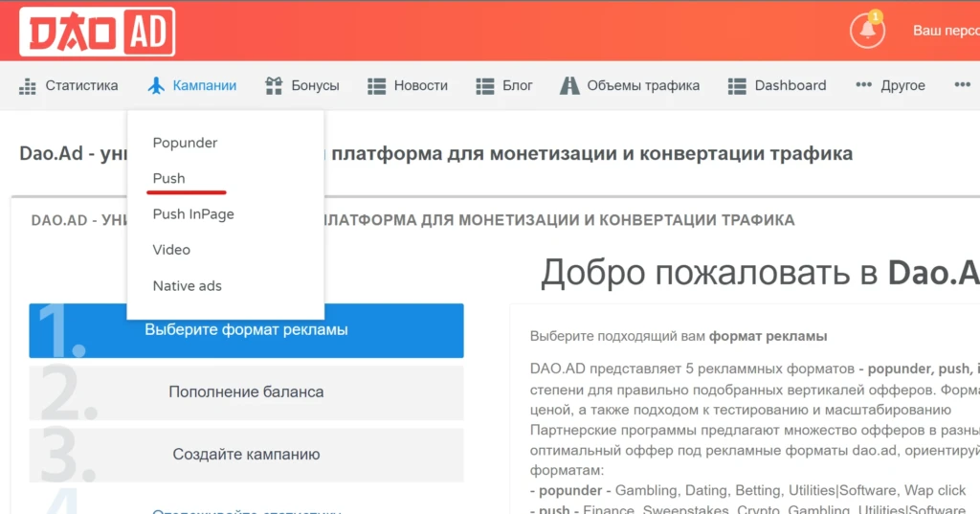Select step 2 Пополнение баланса
Screen dimensions: 980x514
tap(246, 392)
